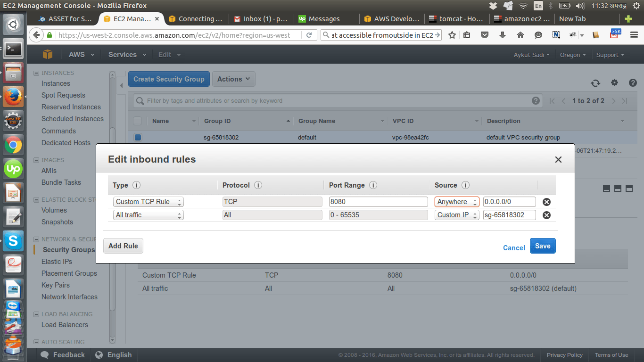Image resolution: width=644 pixels, height=362 pixels.
Task: Launch Google Chrome from the dock
Action: 13,145
